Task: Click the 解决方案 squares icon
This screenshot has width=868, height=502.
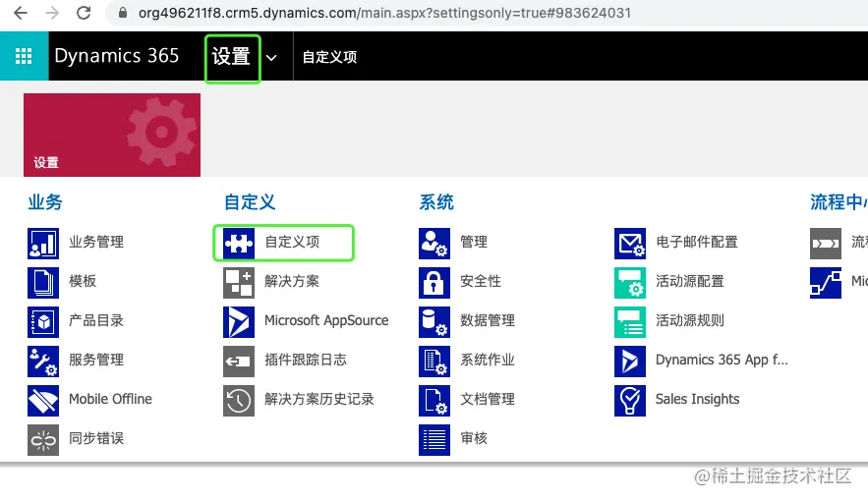Action: click(239, 282)
